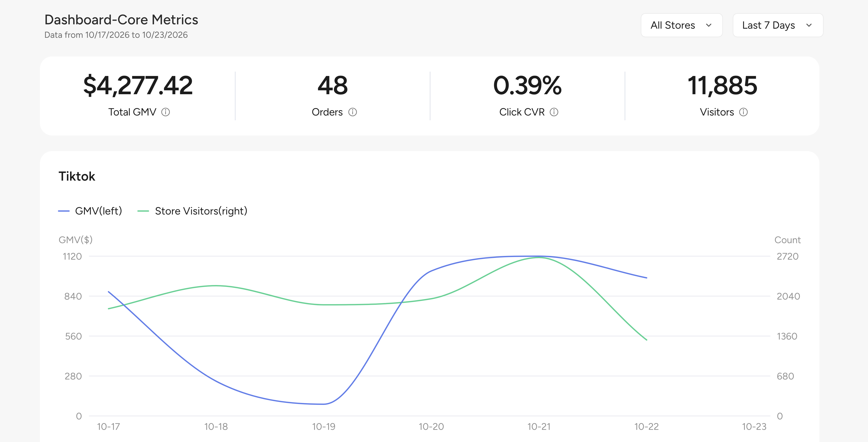Click the 10-17 x-axis date label
This screenshot has height=442, width=868.
[108, 427]
